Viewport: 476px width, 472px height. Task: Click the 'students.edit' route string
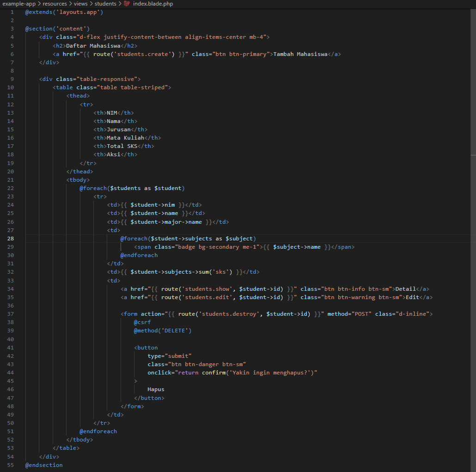pos(207,297)
